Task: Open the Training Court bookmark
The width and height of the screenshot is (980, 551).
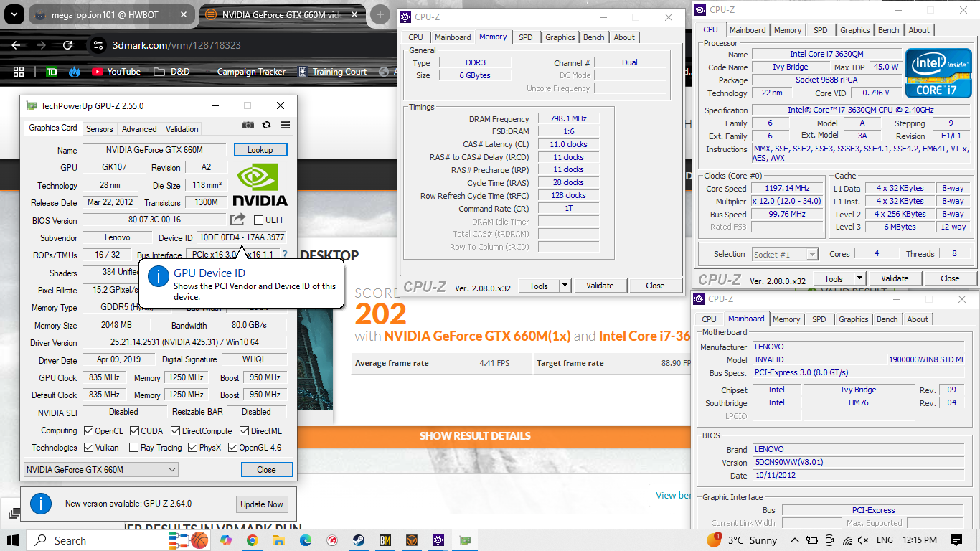Action: (x=333, y=72)
